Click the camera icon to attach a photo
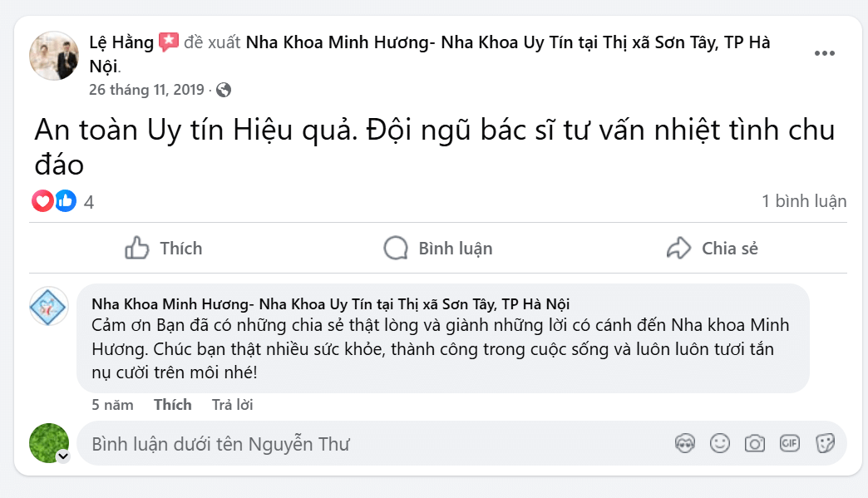This screenshot has width=868, height=498. pyautogui.click(x=755, y=443)
